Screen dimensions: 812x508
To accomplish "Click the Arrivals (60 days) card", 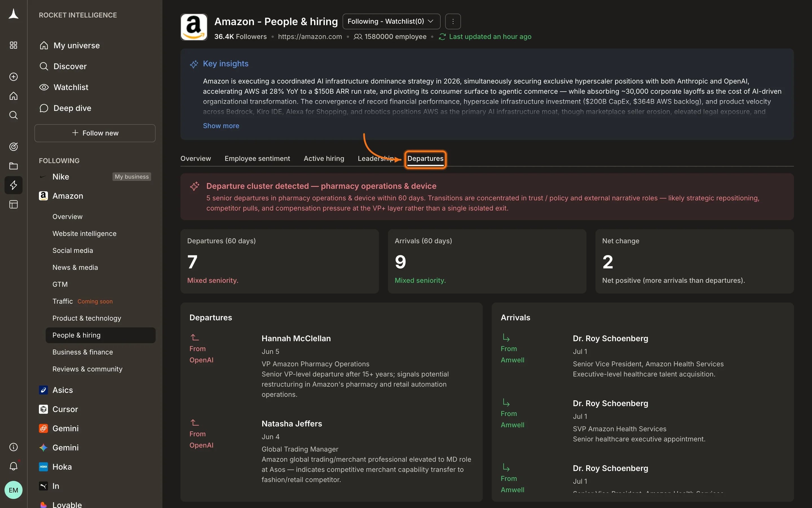I will point(487,261).
